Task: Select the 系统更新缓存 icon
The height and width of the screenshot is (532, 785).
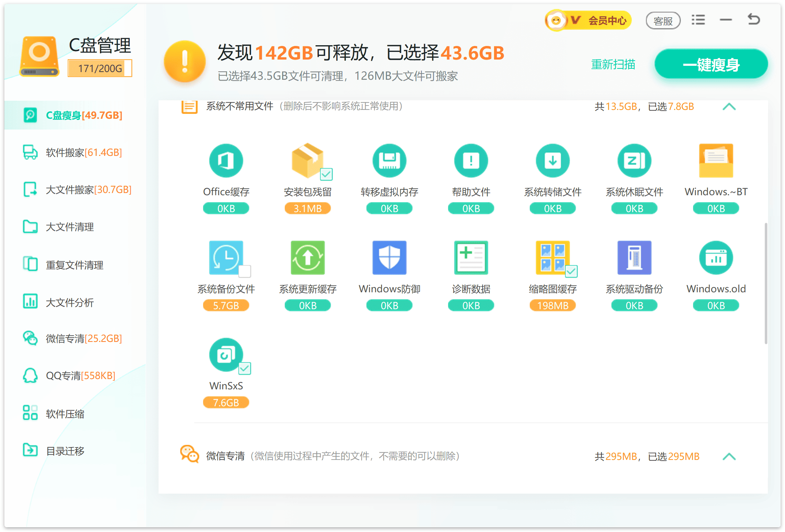Action: 308,257
